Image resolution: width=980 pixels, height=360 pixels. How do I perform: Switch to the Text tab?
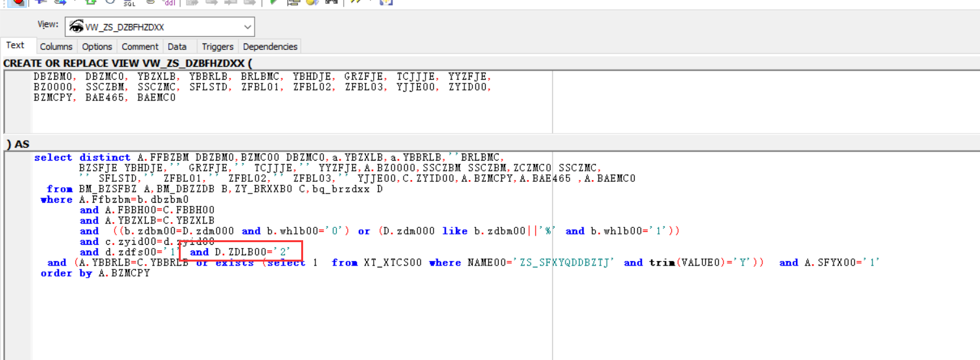[15, 45]
